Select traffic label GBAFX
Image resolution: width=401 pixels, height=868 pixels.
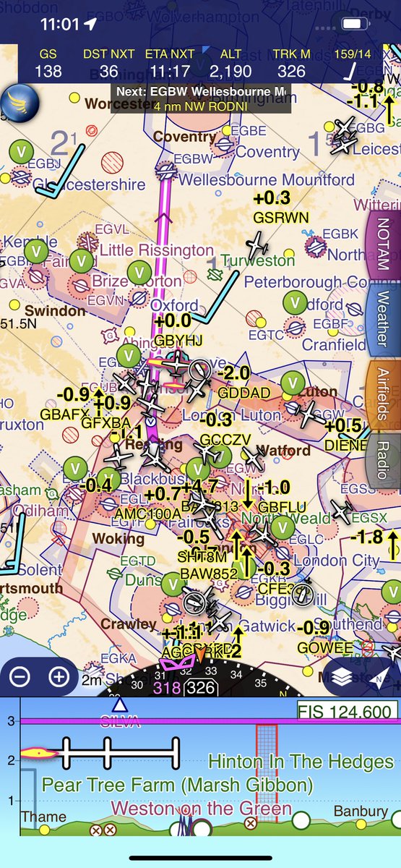pyautogui.click(x=64, y=414)
